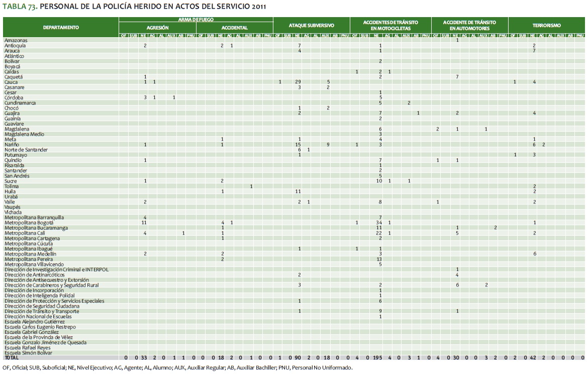
Task: Select the TERRORISMO column header
Action: click(x=546, y=25)
